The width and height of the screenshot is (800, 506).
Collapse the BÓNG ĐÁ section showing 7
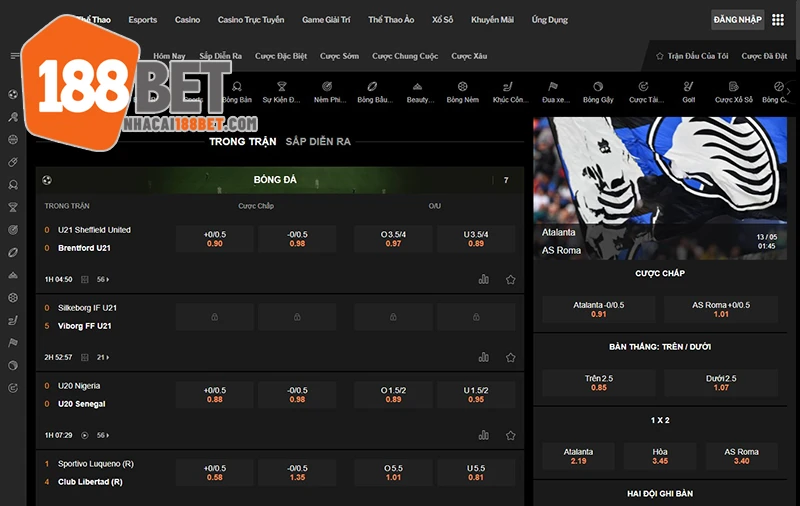(506, 180)
